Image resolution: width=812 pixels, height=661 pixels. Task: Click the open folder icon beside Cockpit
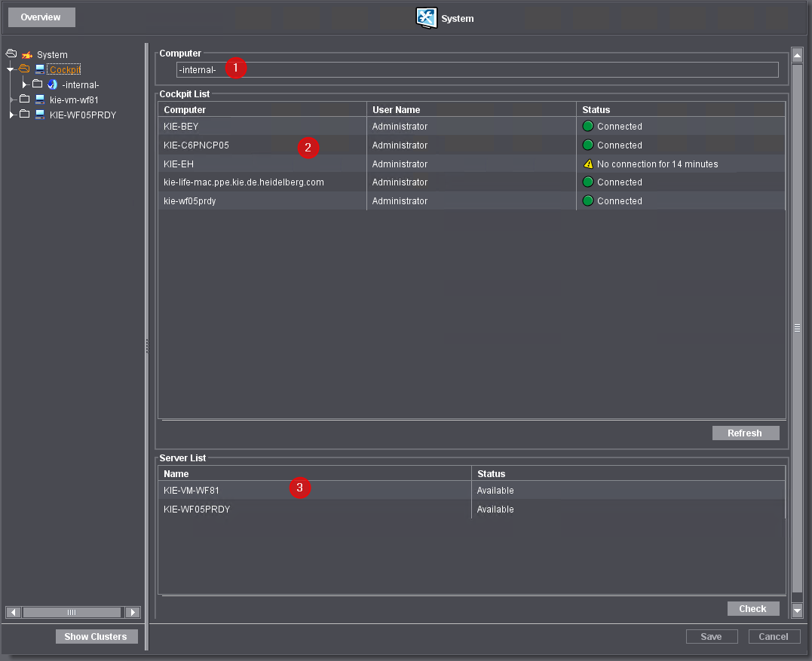point(24,70)
